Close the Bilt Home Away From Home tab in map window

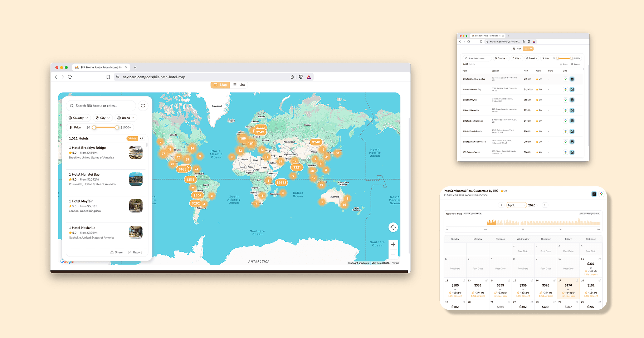click(126, 67)
